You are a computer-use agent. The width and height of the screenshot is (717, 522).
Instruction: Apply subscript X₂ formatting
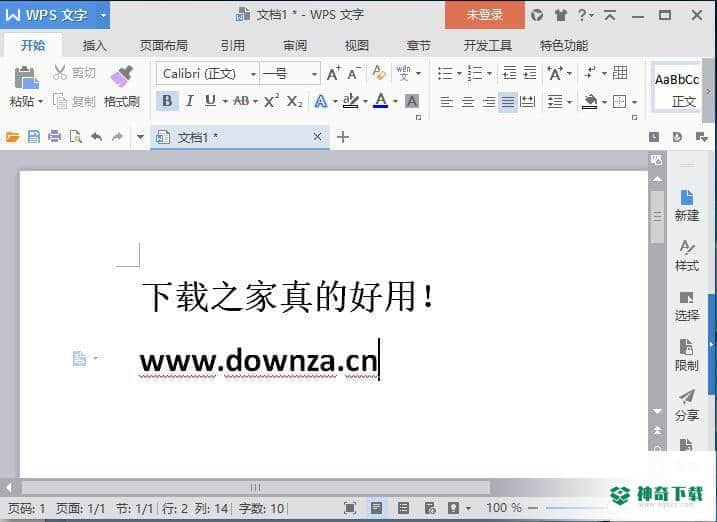[x=294, y=101]
